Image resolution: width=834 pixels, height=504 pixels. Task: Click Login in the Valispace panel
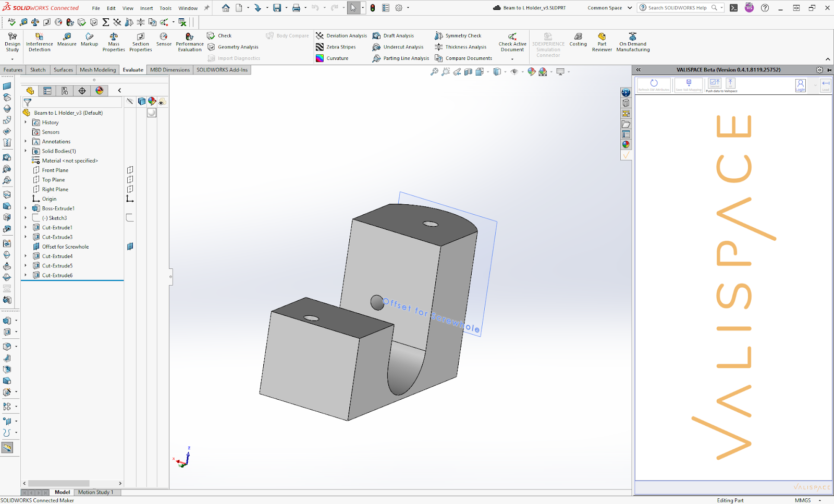click(801, 84)
